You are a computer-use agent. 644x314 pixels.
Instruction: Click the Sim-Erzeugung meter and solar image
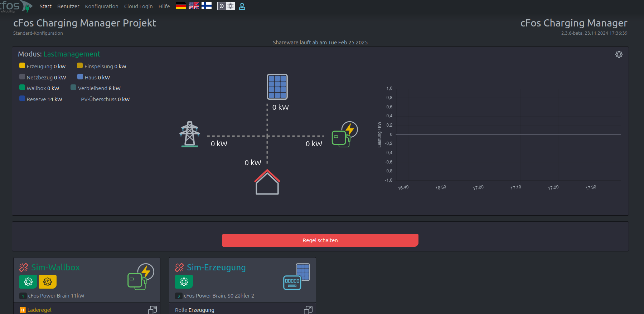[x=297, y=276]
